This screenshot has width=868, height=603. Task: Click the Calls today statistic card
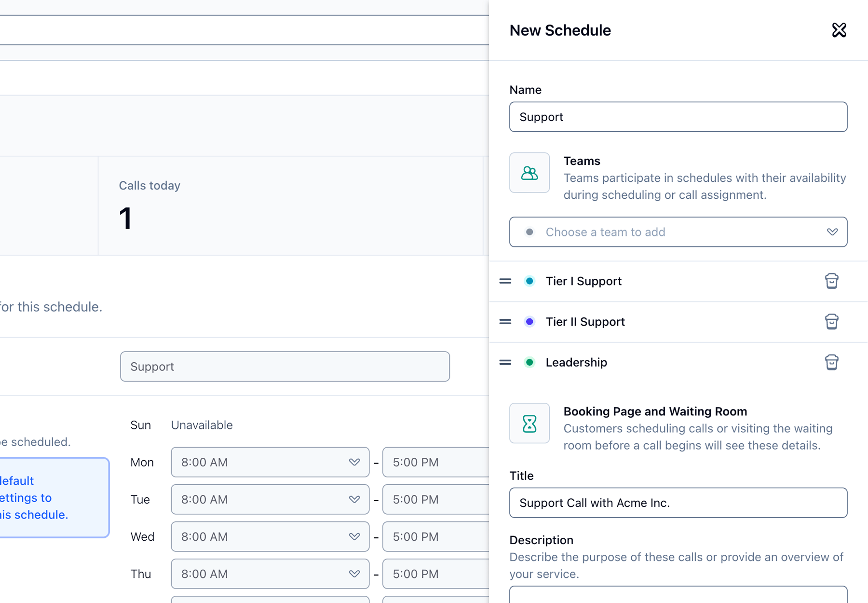(x=290, y=206)
